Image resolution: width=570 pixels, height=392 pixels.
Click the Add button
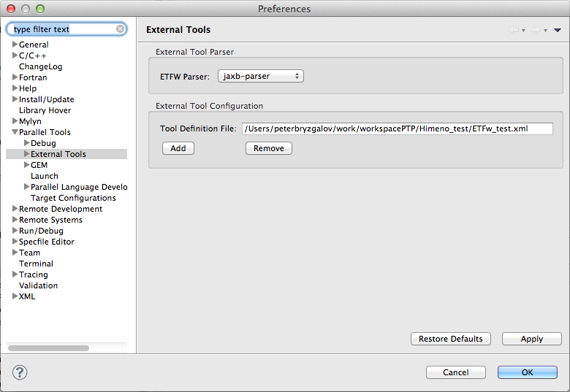178,148
